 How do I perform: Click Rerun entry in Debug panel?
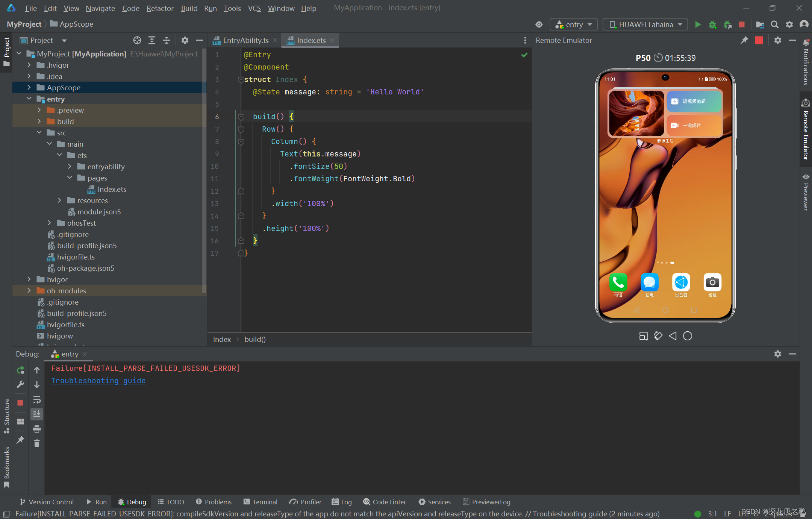coord(20,370)
